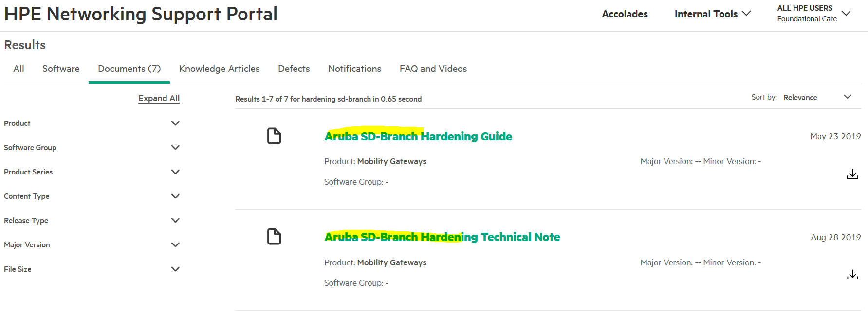The width and height of the screenshot is (868, 314).
Task: Click the document icon beside SD-Branch Hardening Guide
Action: (x=274, y=136)
